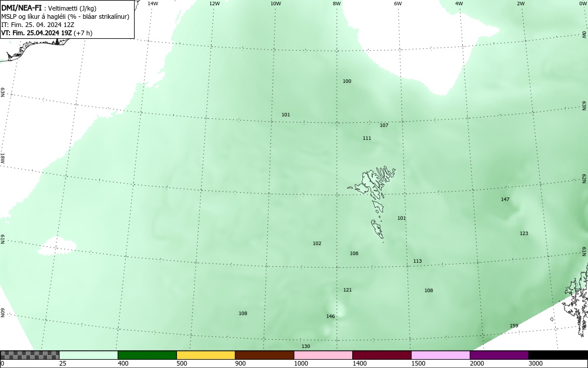
Task: Click the 2W longitude label
Action: (520, 4)
